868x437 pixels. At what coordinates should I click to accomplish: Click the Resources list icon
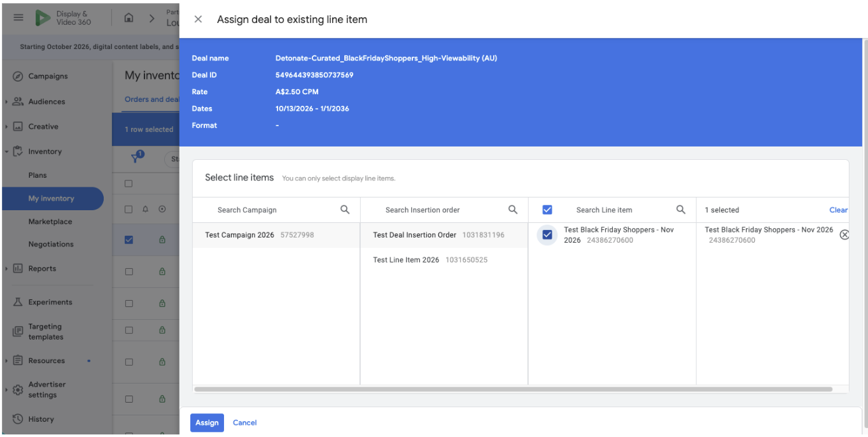click(18, 361)
